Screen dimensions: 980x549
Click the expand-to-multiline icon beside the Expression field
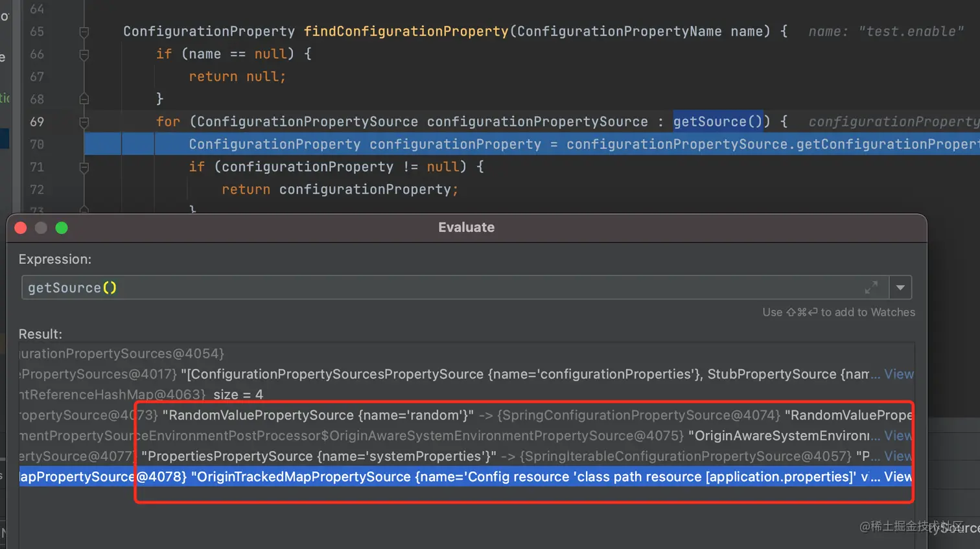(x=872, y=287)
